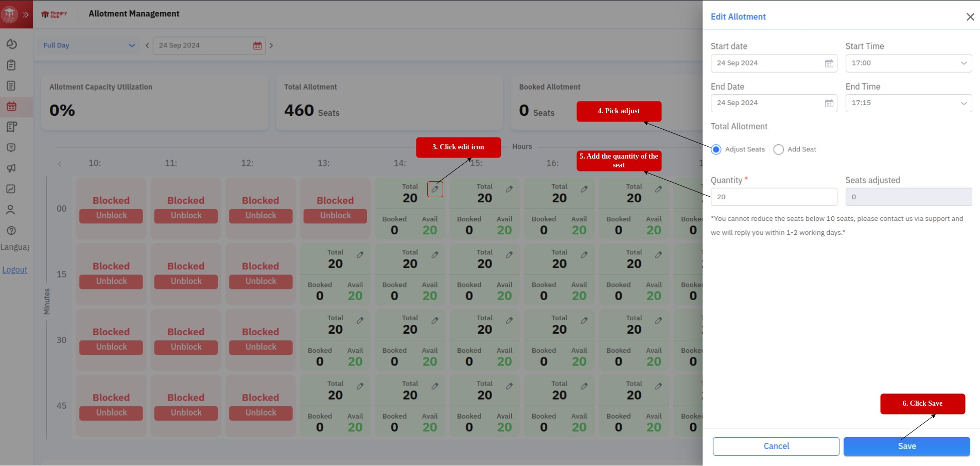Screen dimensions: 980x466
Task: Click the Save button
Action: coord(906,446)
